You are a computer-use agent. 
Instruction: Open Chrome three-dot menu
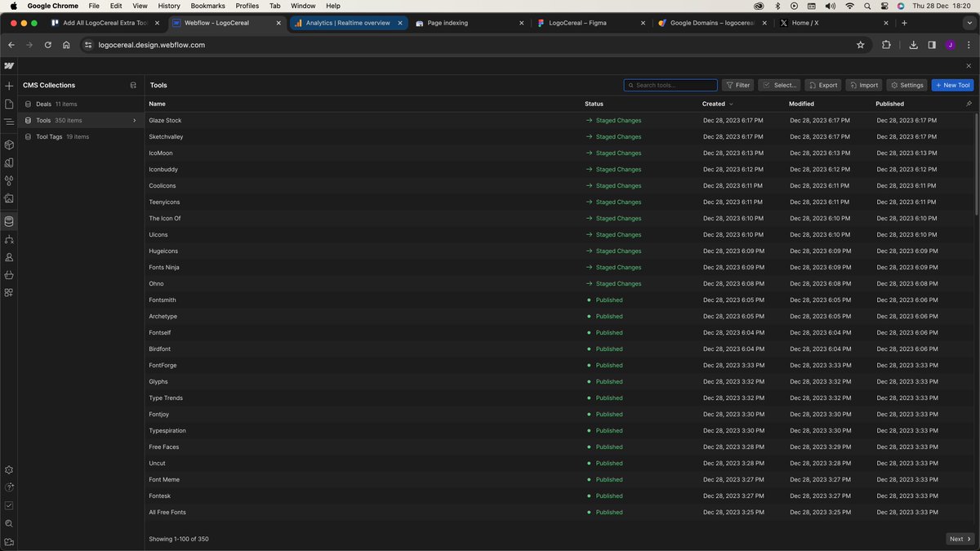click(969, 45)
